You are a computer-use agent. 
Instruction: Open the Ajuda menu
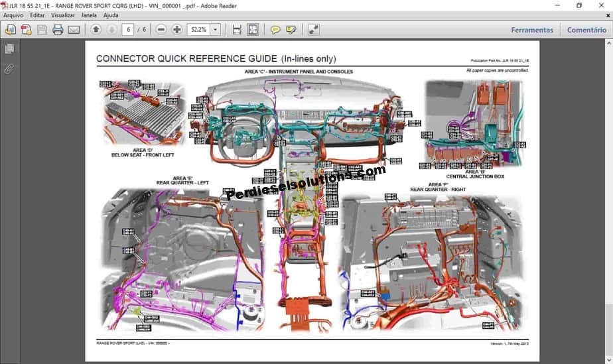(111, 15)
